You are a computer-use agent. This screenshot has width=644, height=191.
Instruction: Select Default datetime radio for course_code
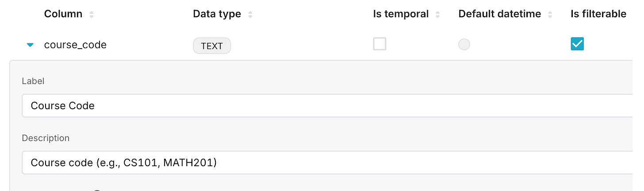[464, 45]
